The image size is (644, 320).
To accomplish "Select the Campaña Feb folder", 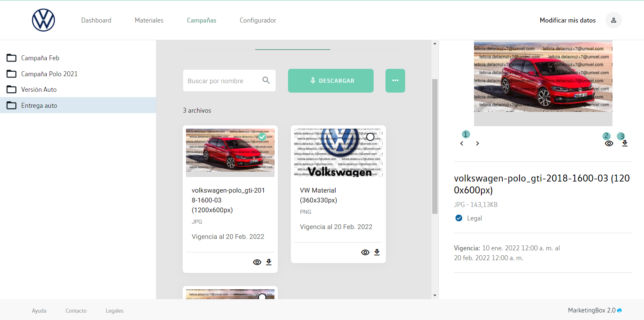I will [78, 58].
